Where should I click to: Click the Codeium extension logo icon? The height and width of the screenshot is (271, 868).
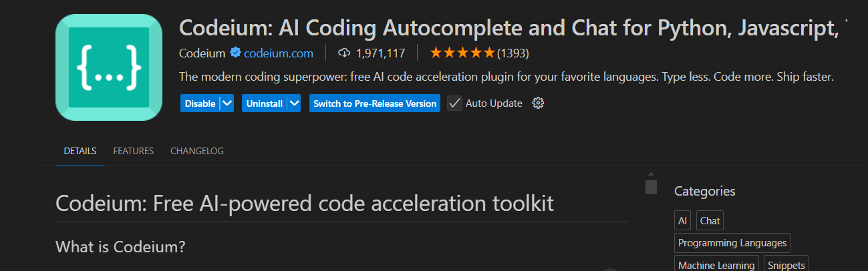110,67
